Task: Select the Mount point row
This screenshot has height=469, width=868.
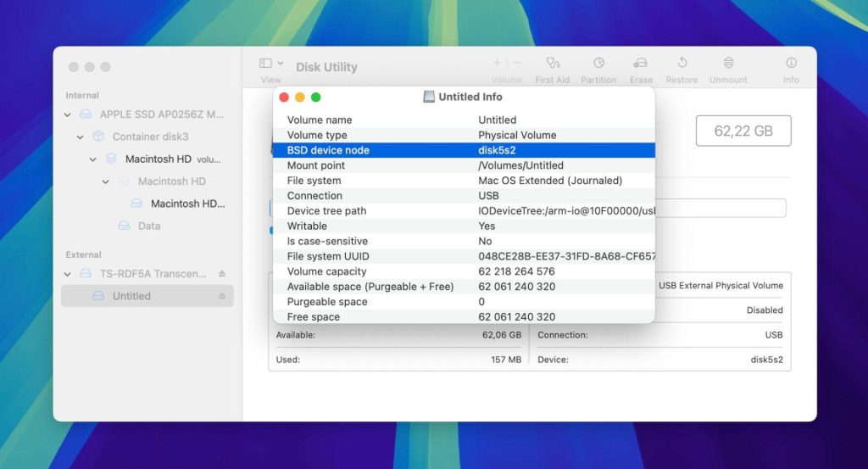Action: point(464,165)
